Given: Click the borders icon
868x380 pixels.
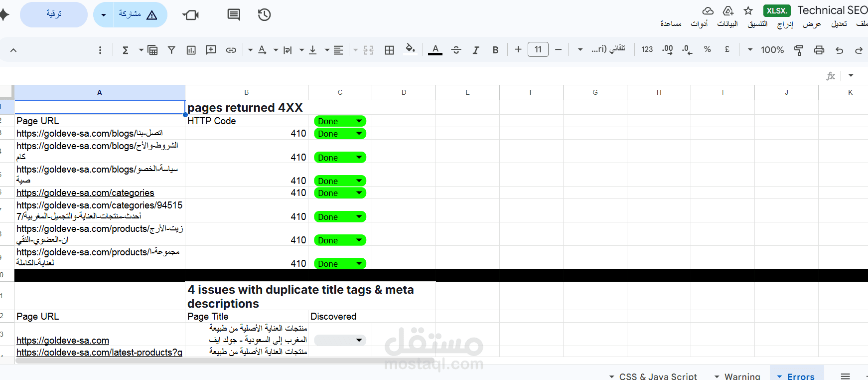Looking at the screenshot, I should [x=390, y=50].
